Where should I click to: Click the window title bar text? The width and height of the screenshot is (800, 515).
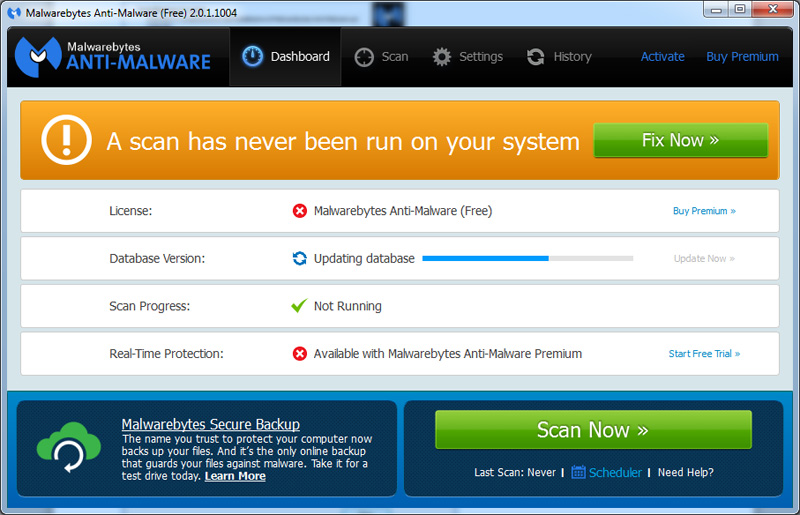point(131,13)
